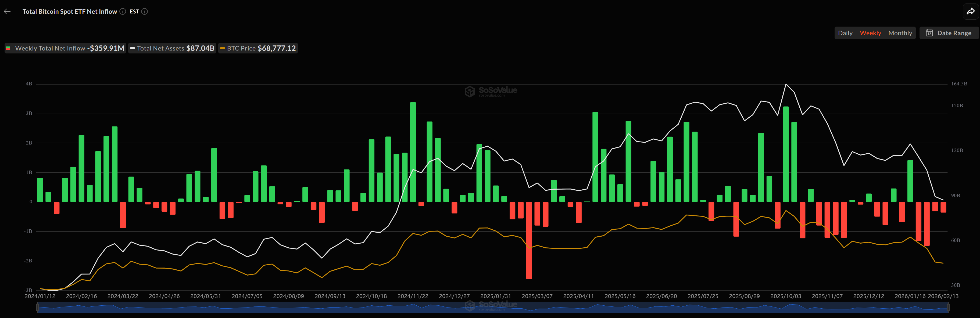Click the green-red legend swatch icon
This screenshot has height=318, width=980.
pos(8,48)
